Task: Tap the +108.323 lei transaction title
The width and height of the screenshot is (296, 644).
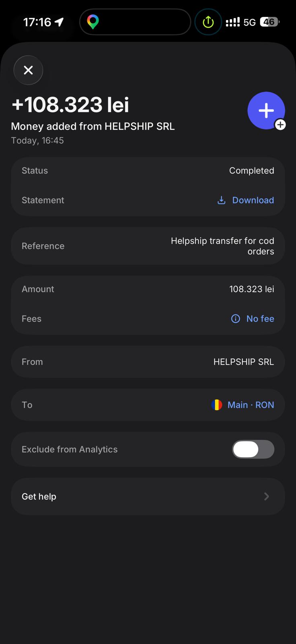Action: click(70, 105)
